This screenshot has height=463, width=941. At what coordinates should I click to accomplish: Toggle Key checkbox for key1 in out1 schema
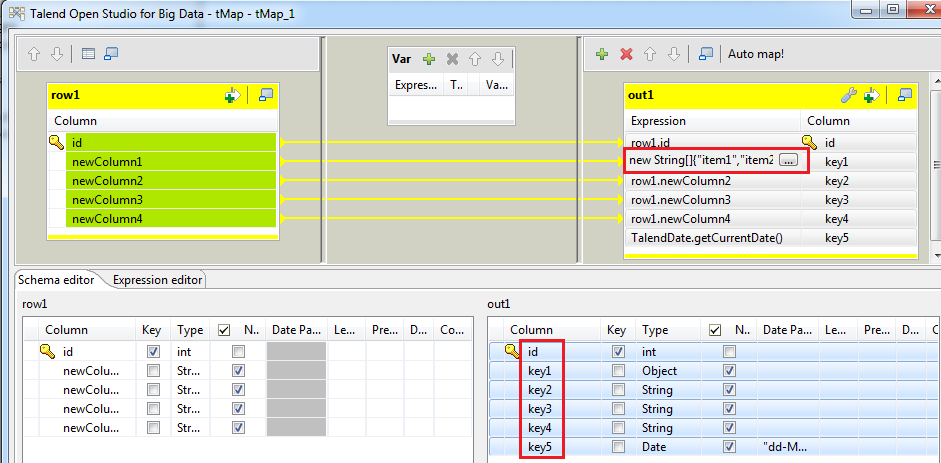coord(617,371)
